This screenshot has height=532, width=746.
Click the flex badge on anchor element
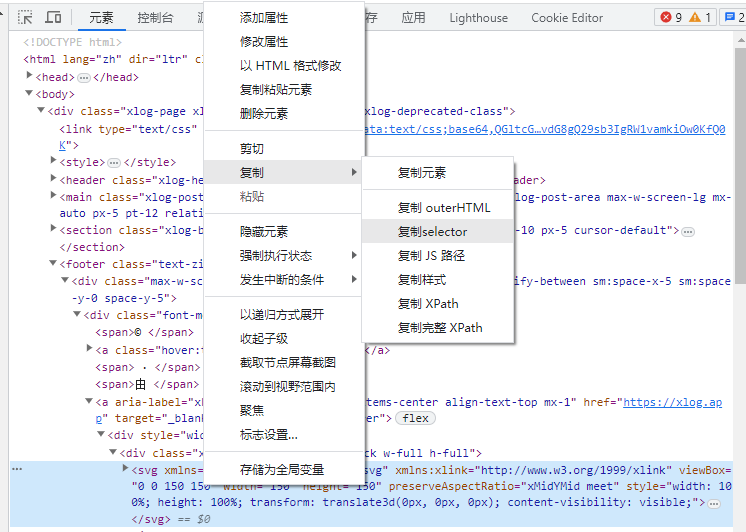coord(414,418)
